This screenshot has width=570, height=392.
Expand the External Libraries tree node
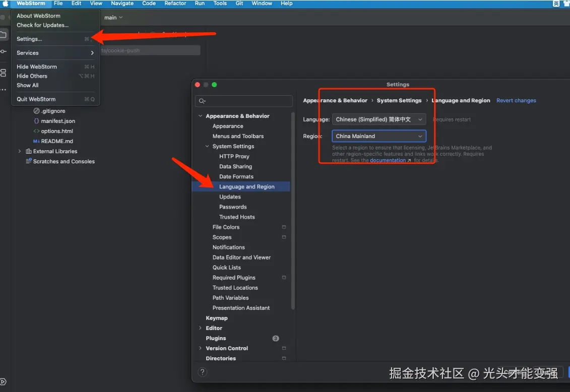(x=20, y=151)
